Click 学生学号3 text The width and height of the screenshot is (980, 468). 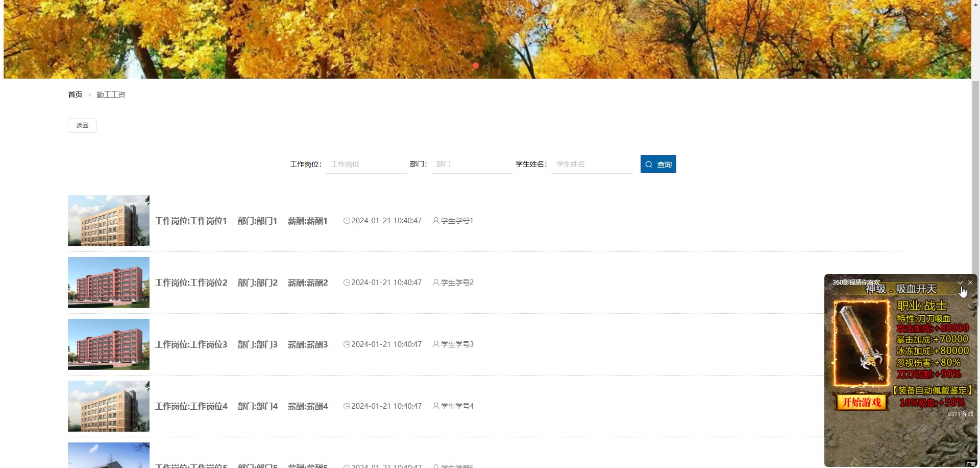[457, 344]
